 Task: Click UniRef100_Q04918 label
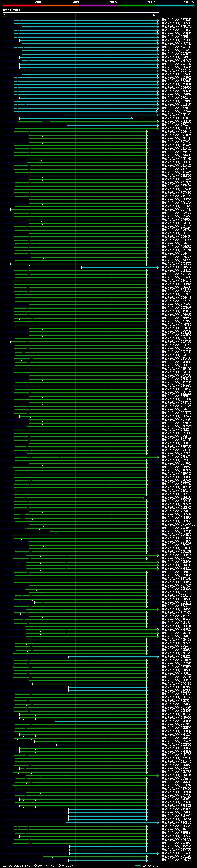(x=177, y=57)
